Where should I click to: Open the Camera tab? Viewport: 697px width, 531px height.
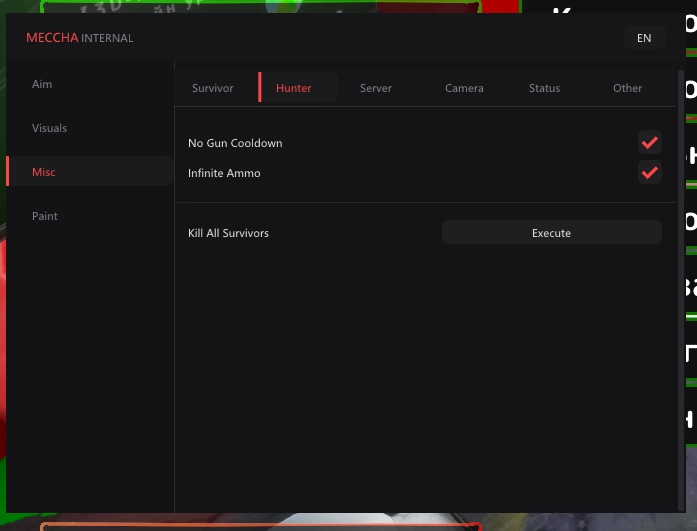[x=464, y=88]
